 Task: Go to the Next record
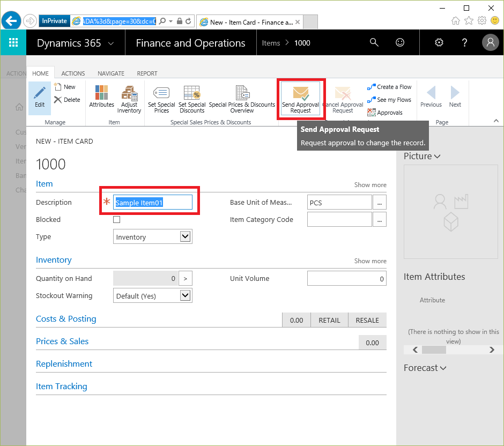click(x=455, y=96)
